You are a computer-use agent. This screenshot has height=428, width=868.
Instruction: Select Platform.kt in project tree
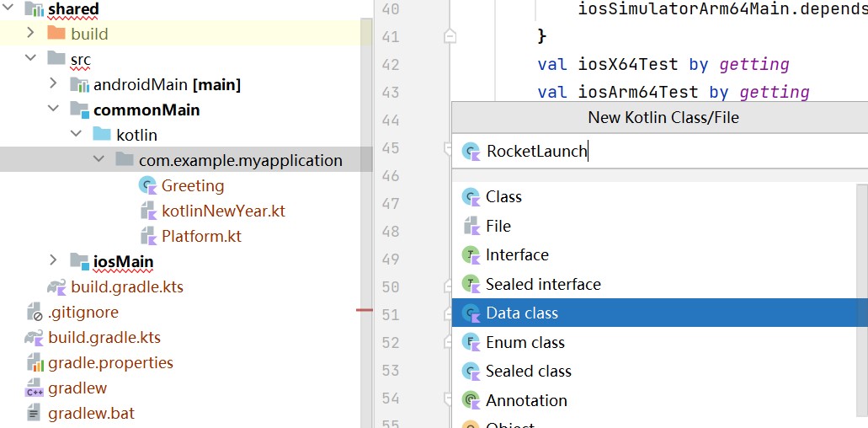tap(201, 237)
